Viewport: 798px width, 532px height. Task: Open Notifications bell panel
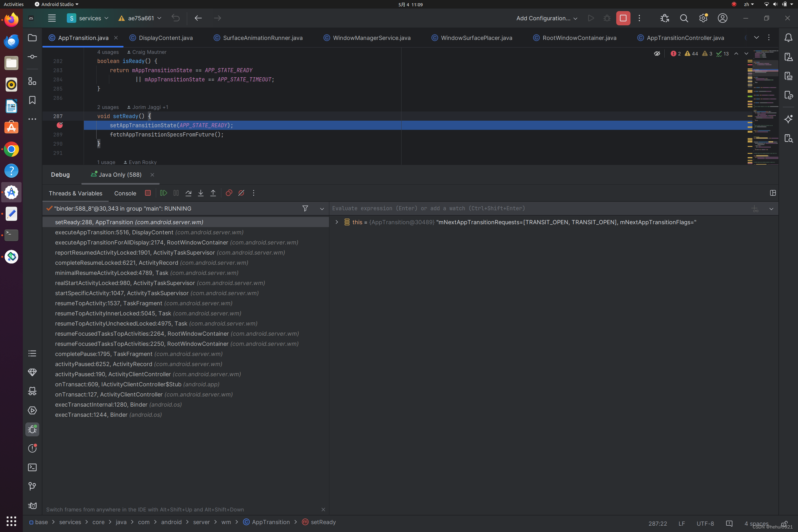(788, 38)
